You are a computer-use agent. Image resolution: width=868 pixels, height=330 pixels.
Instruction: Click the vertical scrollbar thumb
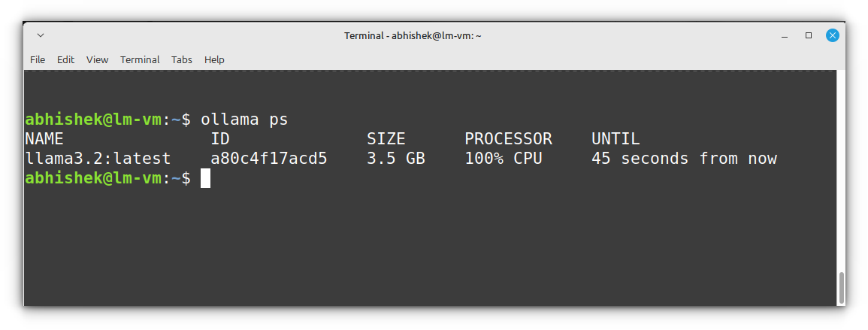coord(841,287)
